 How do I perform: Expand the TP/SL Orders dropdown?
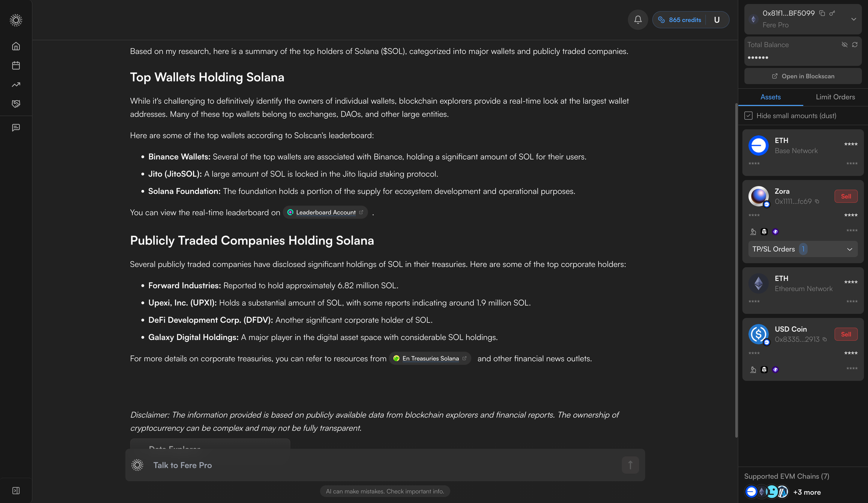point(849,249)
